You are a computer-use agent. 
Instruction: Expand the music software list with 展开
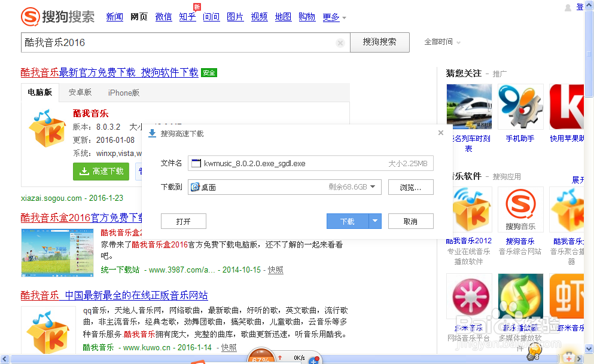(578, 180)
